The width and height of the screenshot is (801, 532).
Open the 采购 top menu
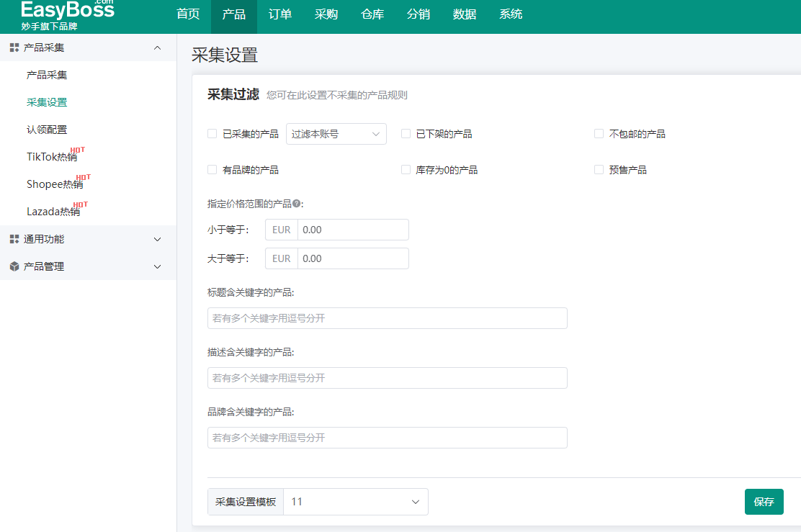tap(326, 14)
